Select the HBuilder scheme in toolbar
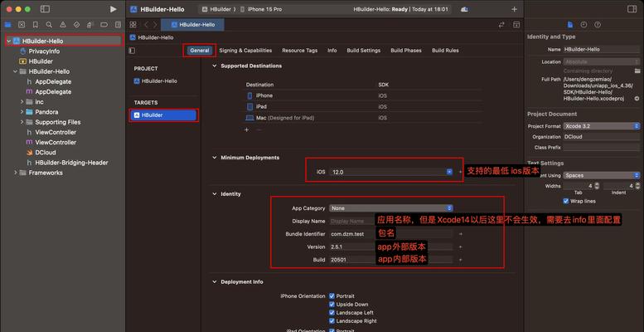This screenshot has width=644, height=332. 216,9
